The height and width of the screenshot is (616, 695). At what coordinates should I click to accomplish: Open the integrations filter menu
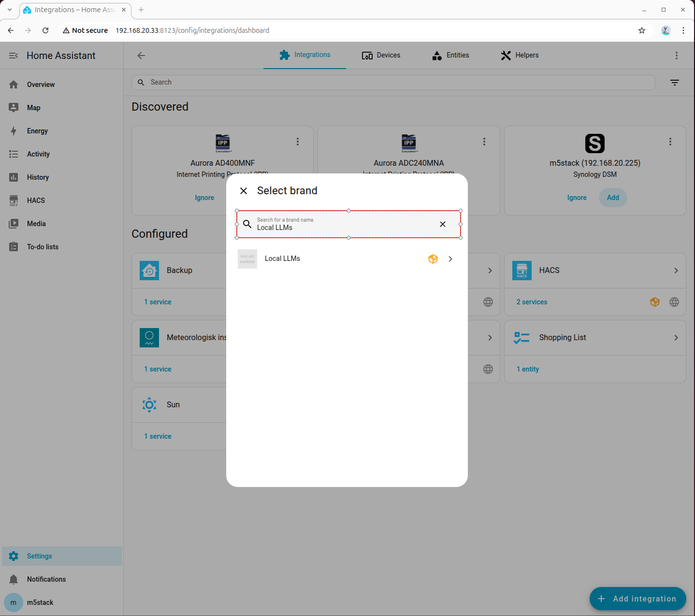click(675, 83)
